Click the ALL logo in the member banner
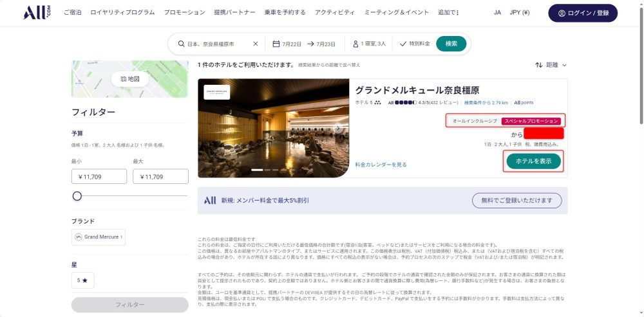 (x=210, y=201)
